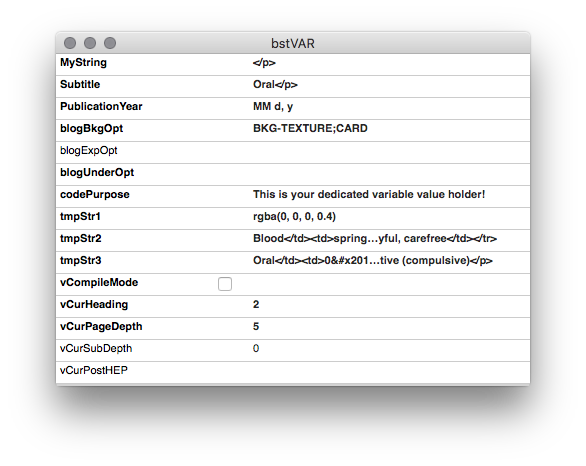586x466 pixels.
Task: Click the bstVAR window title
Action: 293,43
